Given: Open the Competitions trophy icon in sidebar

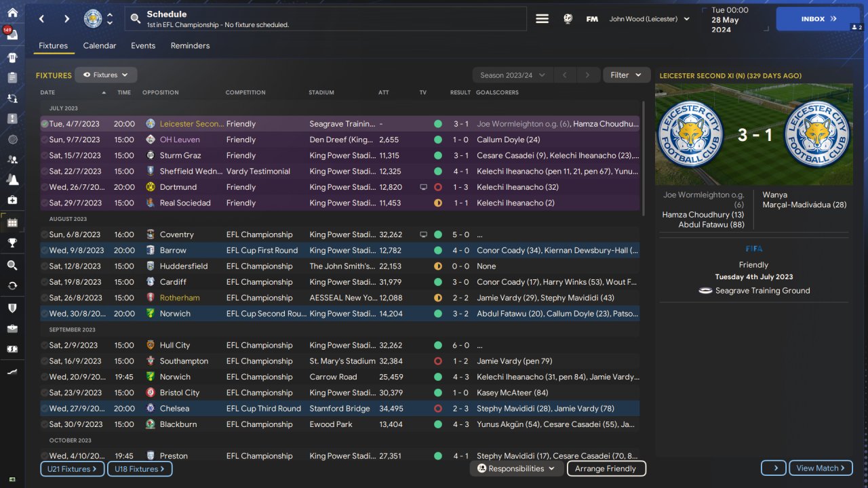Looking at the screenshot, I should (x=12, y=243).
